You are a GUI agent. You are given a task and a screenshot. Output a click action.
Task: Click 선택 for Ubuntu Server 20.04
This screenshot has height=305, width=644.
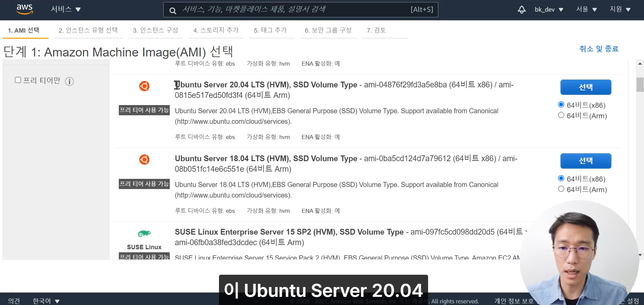(x=586, y=87)
